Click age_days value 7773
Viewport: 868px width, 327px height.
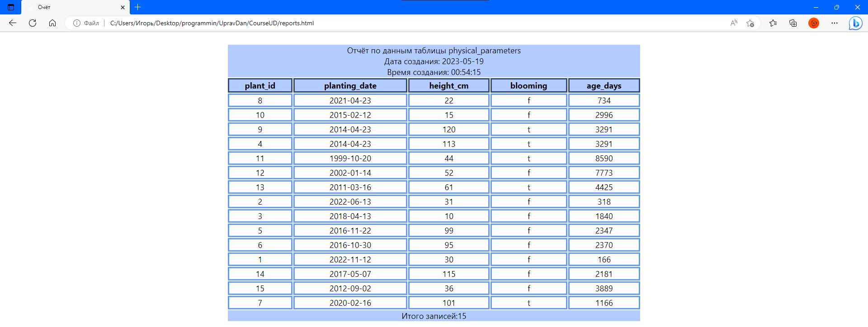click(x=604, y=173)
